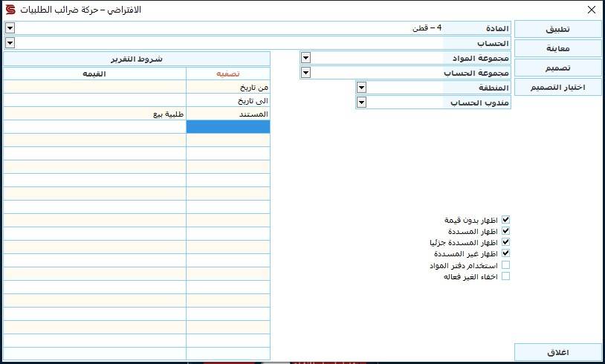Uncheck اظهار المسددة checkbox

(505, 231)
